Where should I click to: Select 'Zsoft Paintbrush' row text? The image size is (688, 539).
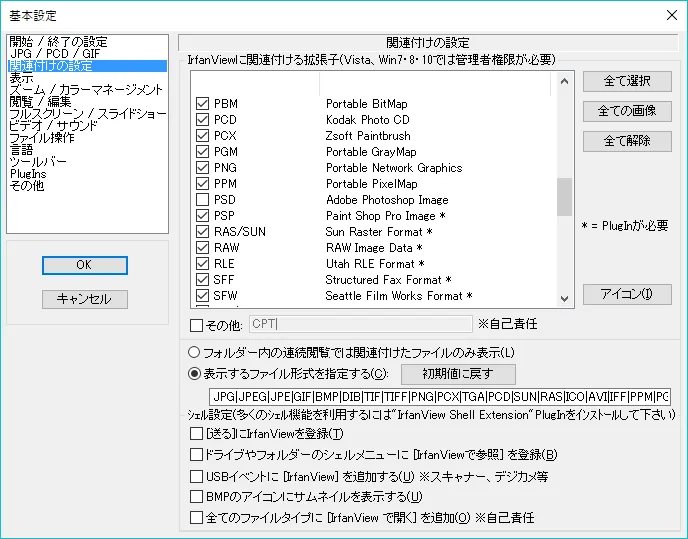click(x=368, y=136)
